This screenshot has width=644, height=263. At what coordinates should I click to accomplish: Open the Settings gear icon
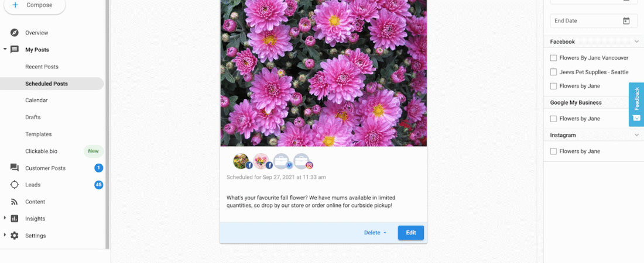[15, 236]
